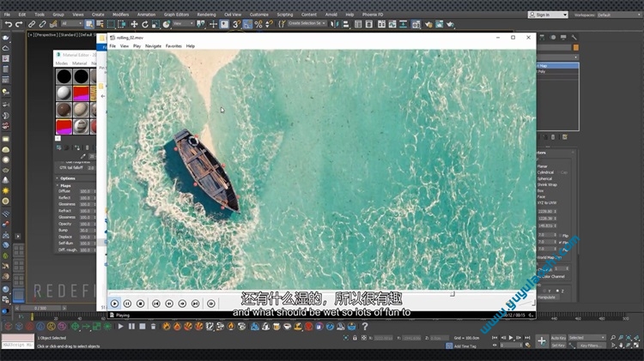Toggle the Percent Snap icon
This screenshot has height=361, width=644.
click(x=258, y=25)
